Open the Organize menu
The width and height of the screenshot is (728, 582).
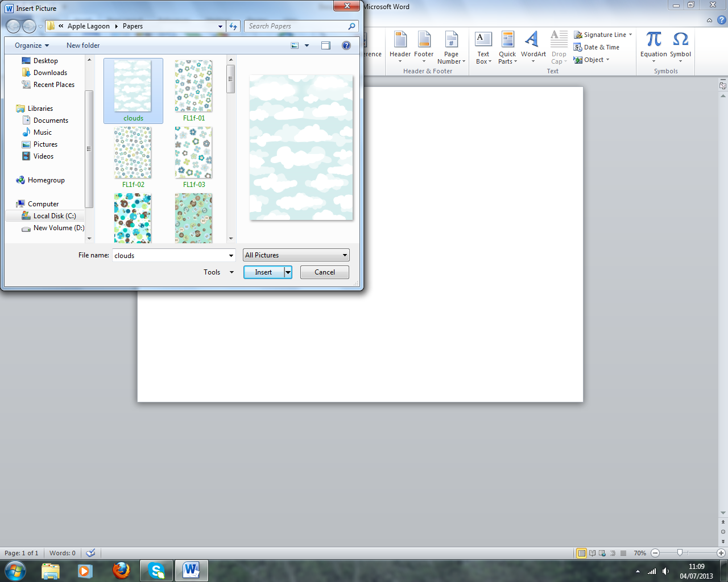[31, 45]
